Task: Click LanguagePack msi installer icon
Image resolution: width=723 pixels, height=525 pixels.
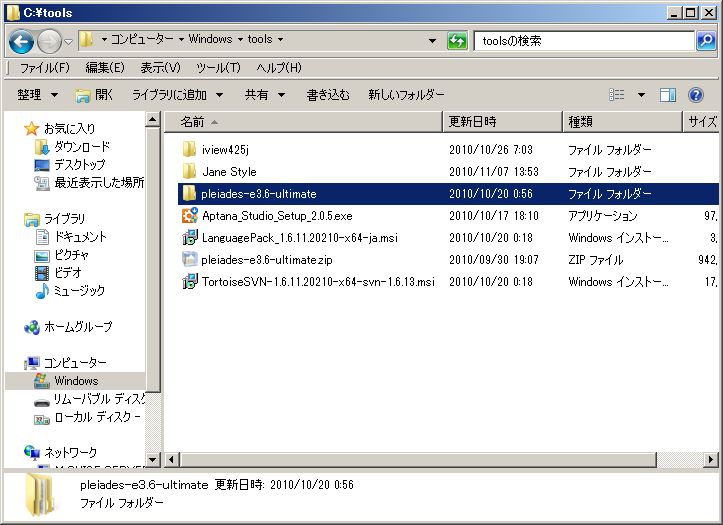Action: [190, 237]
